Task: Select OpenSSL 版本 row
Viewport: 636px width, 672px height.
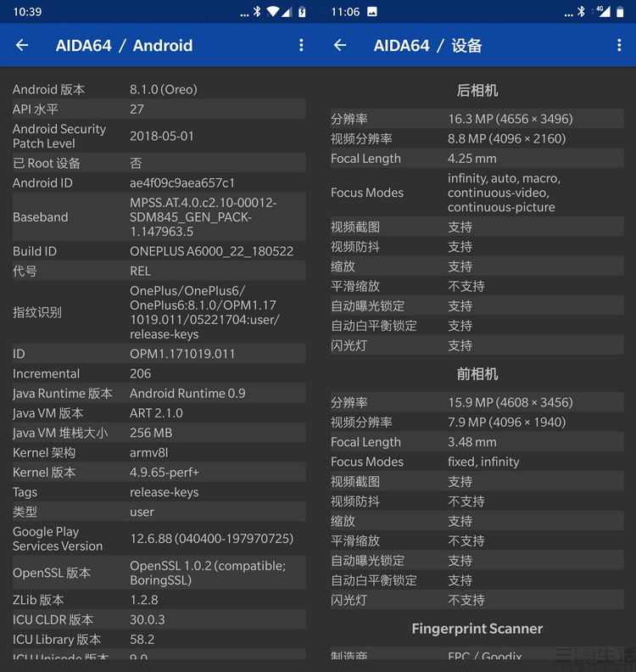Action: (159, 573)
